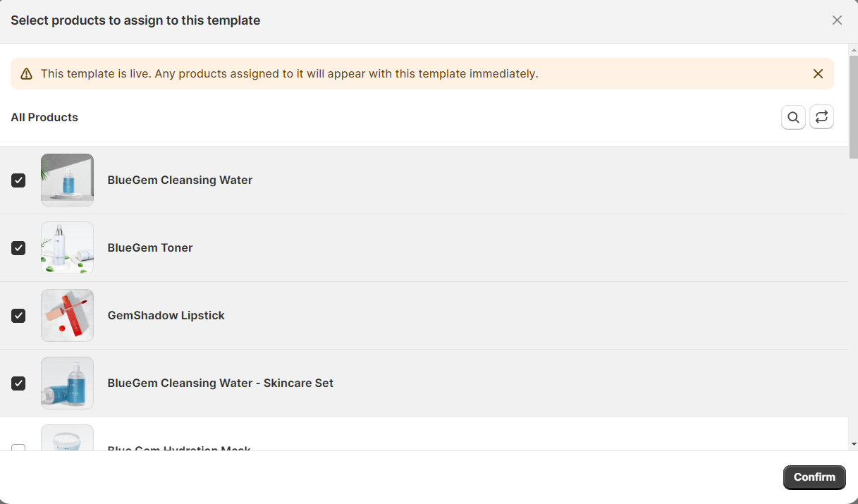Dismiss the live template warning banner
Image resolution: width=858 pixels, height=504 pixels.
[818, 74]
